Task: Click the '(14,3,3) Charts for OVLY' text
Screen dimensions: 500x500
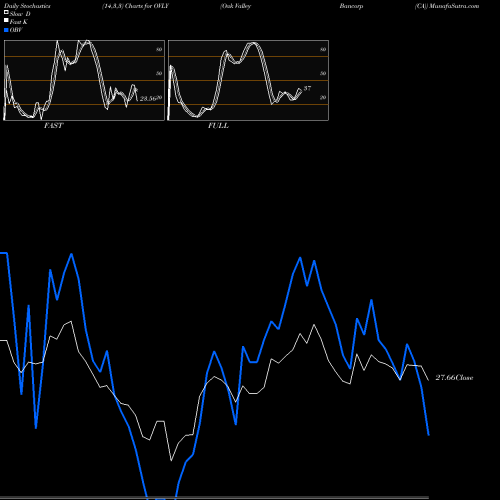Action: pos(136,6)
